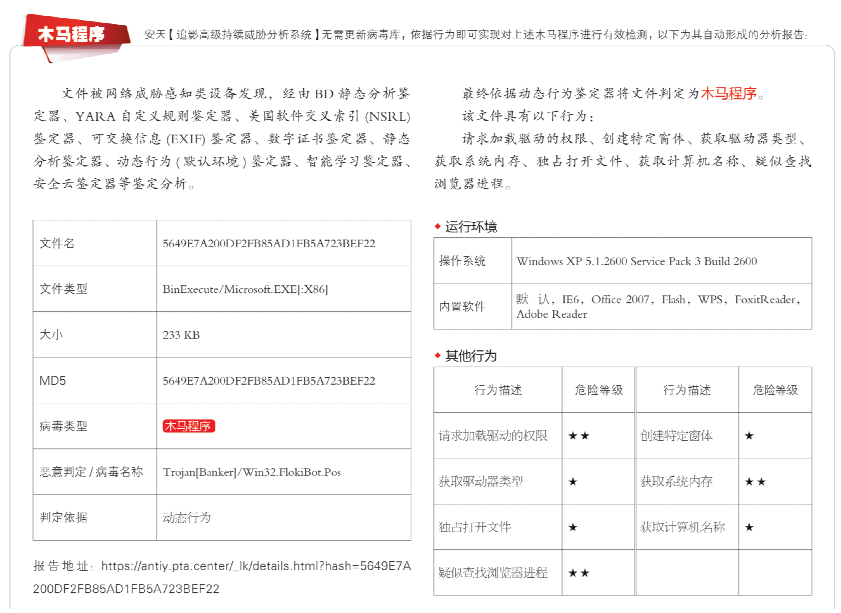This screenshot has width=841, height=613.
Task: Select the 木马程序 badge in 病毒类型 row
Action: (188, 426)
